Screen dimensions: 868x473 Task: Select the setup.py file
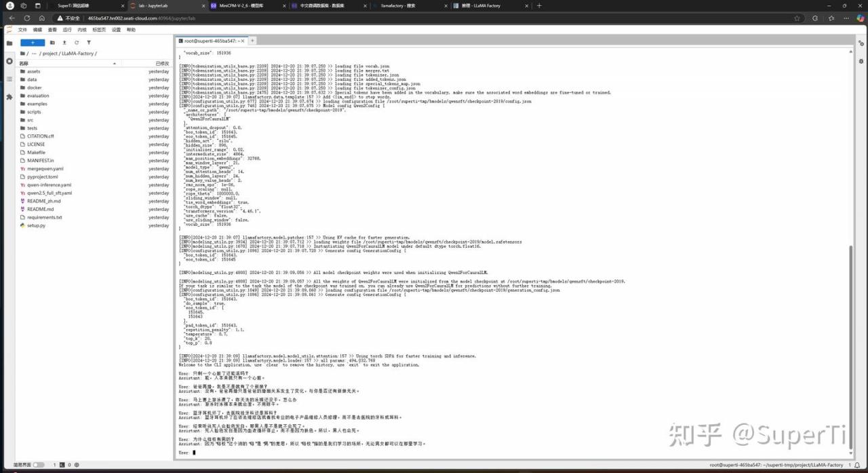coord(94,225)
